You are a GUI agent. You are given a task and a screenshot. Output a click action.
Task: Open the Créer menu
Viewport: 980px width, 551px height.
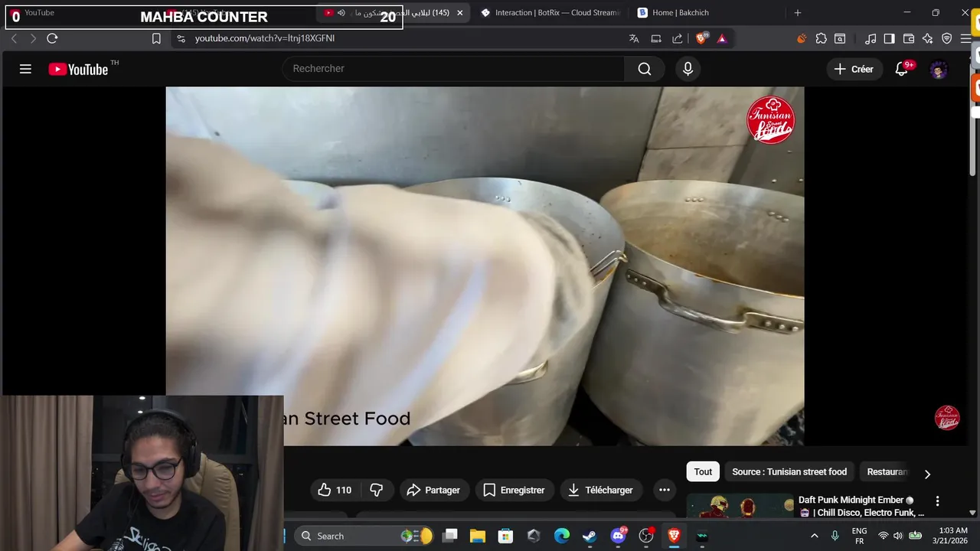coord(854,69)
